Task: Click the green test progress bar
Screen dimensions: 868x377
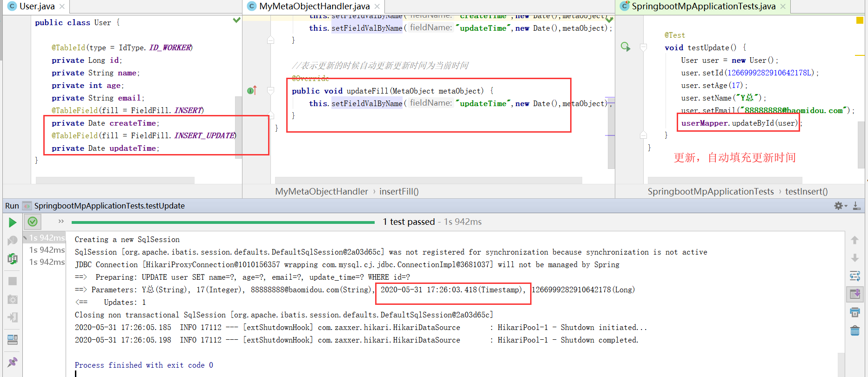Action: click(x=223, y=222)
